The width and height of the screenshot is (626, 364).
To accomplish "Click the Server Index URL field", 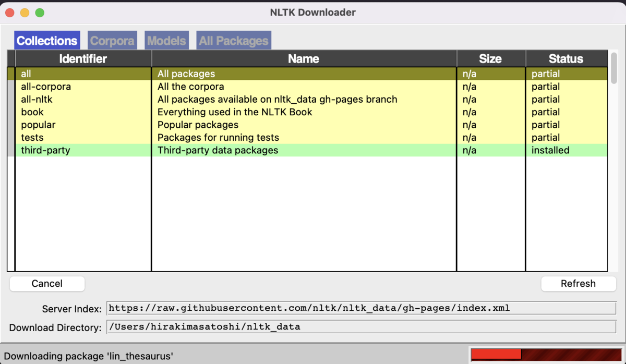I will (x=361, y=308).
